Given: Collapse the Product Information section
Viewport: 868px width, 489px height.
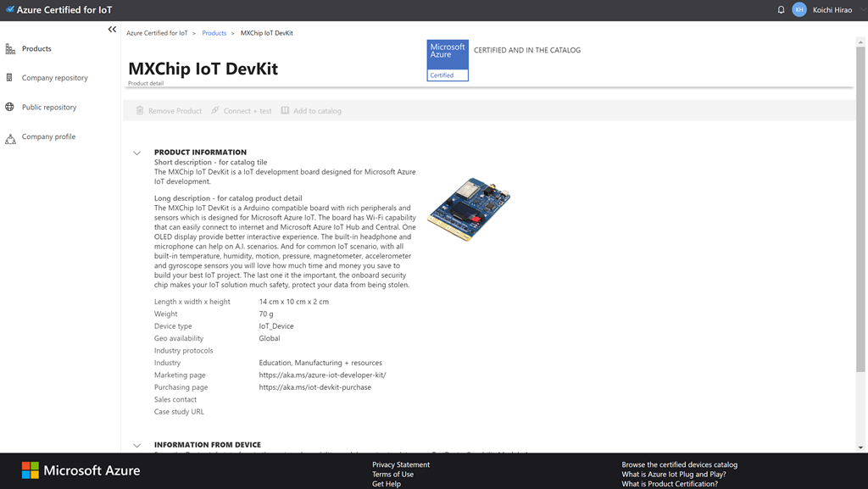Looking at the screenshot, I should point(136,153).
